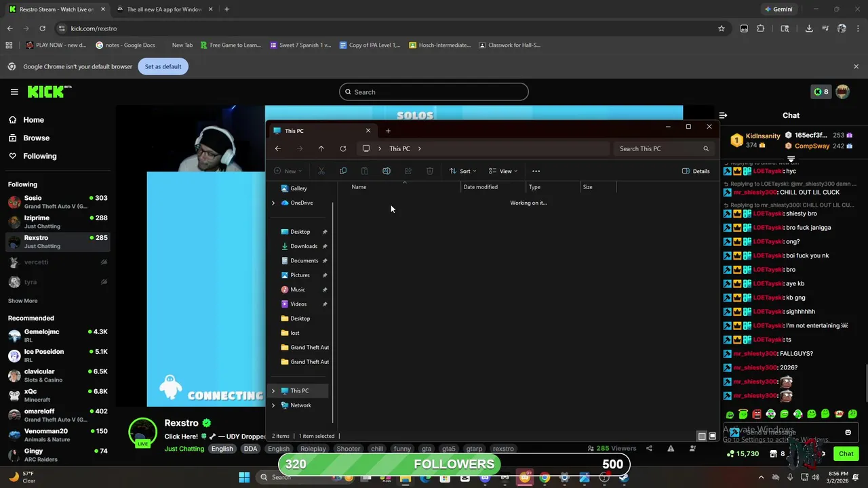Click the Gemini button in Chrome
Viewport: 868px width, 488px height.
click(778, 9)
